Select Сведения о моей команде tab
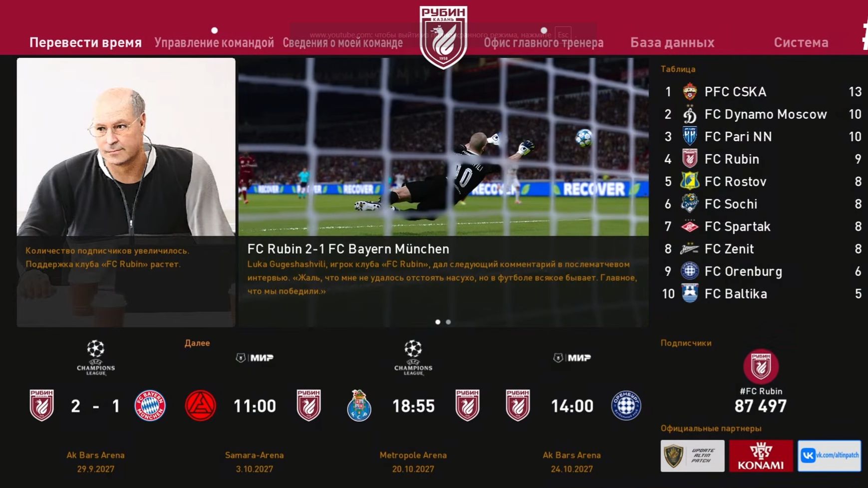The height and width of the screenshot is (488, 868). (x=343, y=42)
